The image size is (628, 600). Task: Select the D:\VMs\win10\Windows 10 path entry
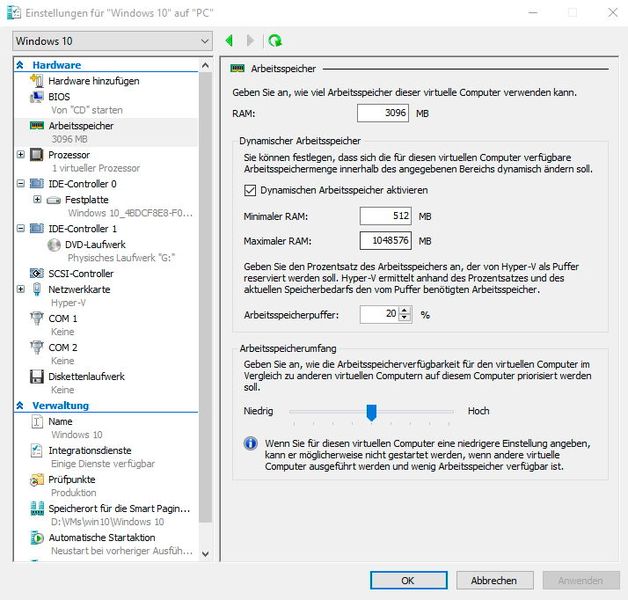[x=107, y=522]
